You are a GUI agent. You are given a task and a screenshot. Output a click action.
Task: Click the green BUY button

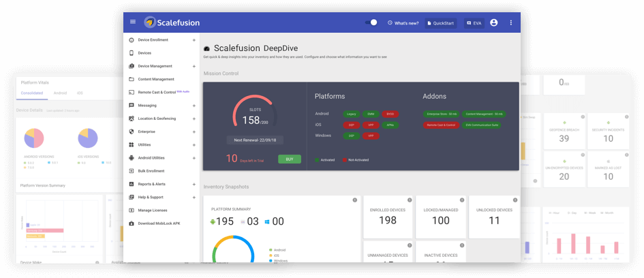point(290,159)
